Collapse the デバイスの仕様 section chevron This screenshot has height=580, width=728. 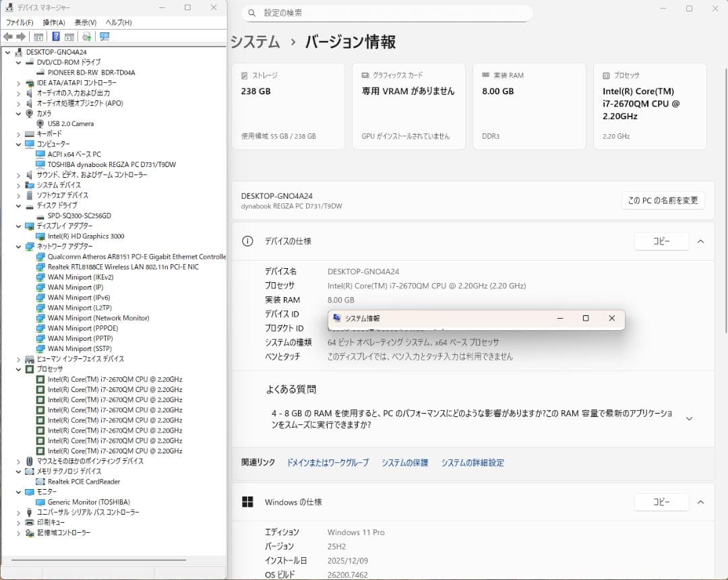click(x=700, y=241)
